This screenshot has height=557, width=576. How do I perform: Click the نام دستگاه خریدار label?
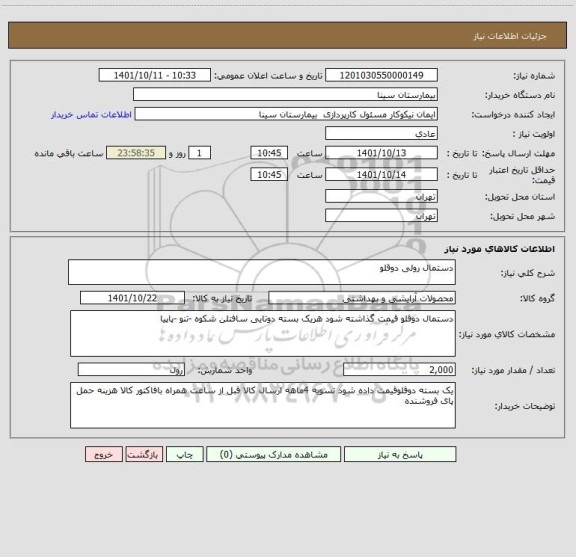coord(520,95)
